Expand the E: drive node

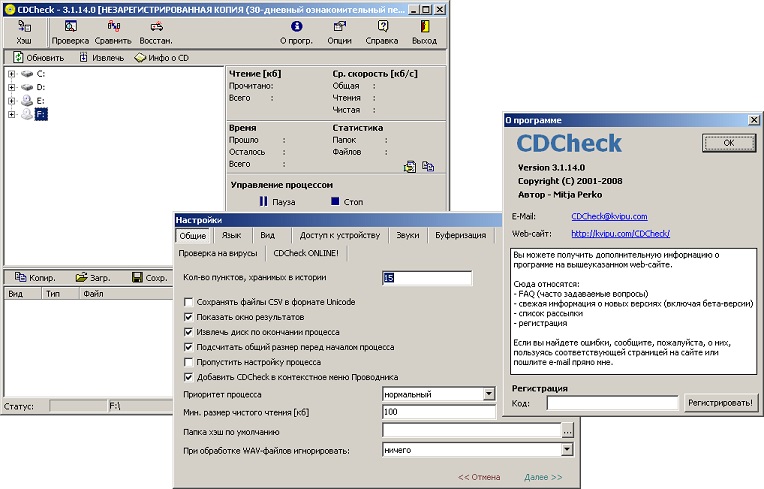click(x=12, y=101)
